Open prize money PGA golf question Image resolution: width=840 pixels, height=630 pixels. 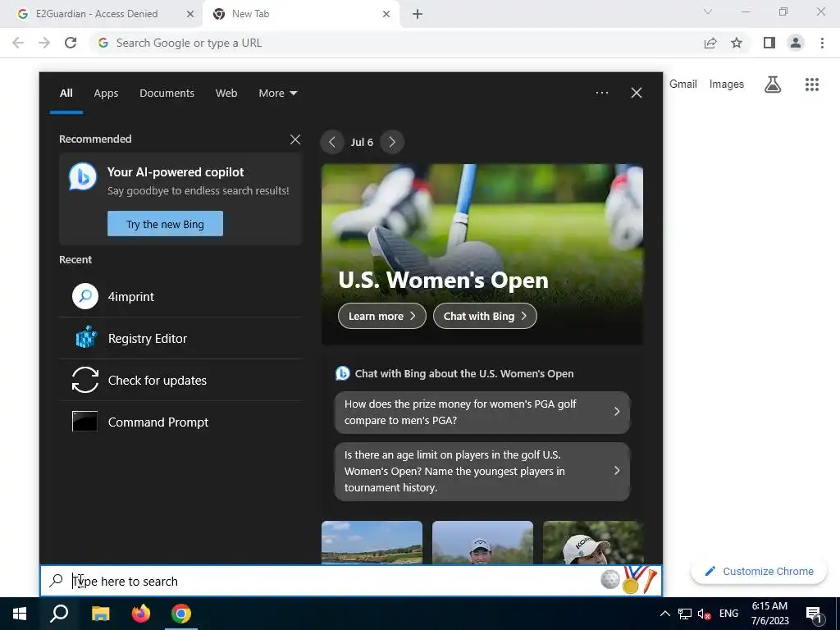pos(482,412)
